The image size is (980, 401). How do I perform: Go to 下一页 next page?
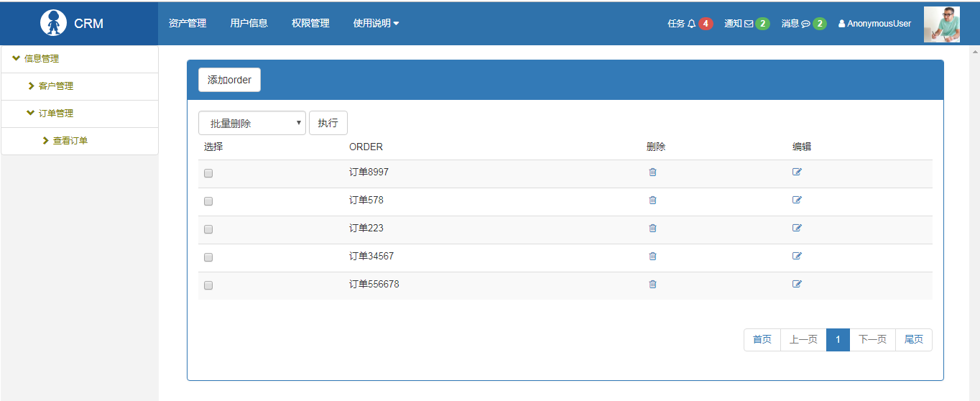point(872,340)
